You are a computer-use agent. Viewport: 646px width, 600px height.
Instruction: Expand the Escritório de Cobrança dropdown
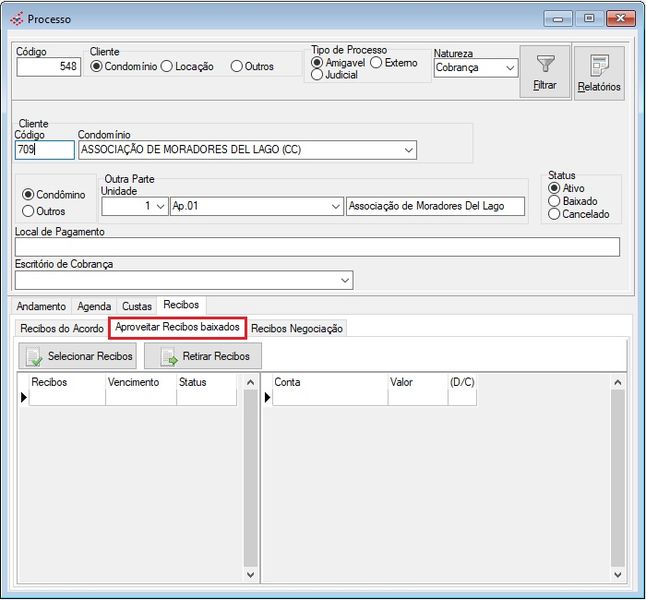345,280
